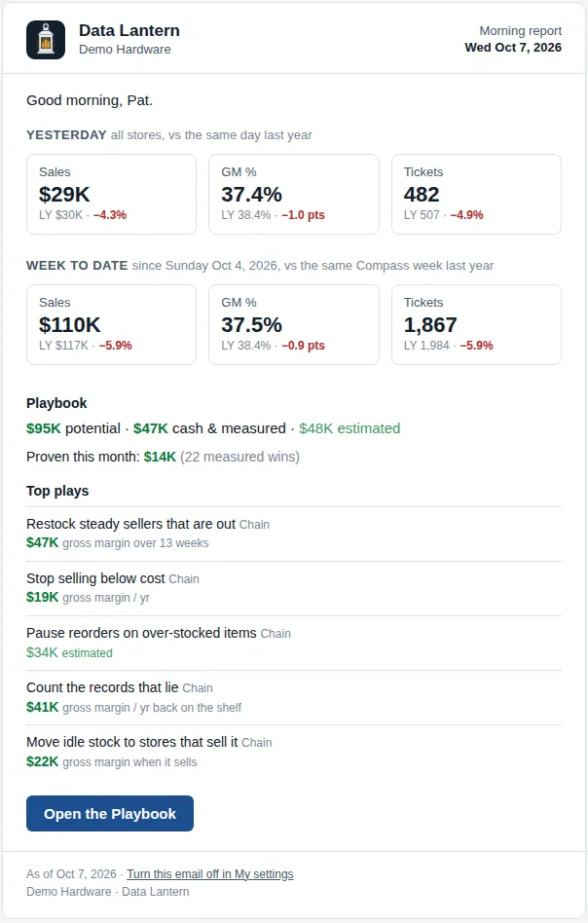The width and height of the screenshot is (588, 923).
Task: Open the Playbook button
Action: tap(109, 814)
